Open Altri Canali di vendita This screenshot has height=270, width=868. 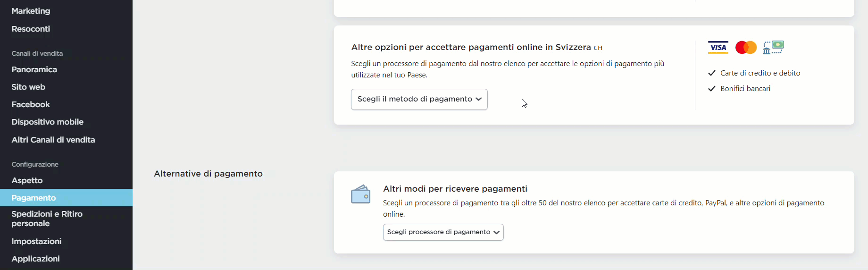coord(53,140)
